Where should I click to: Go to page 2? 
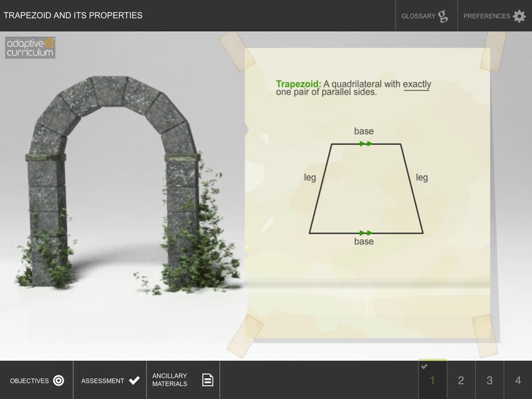tap(461, 380)
